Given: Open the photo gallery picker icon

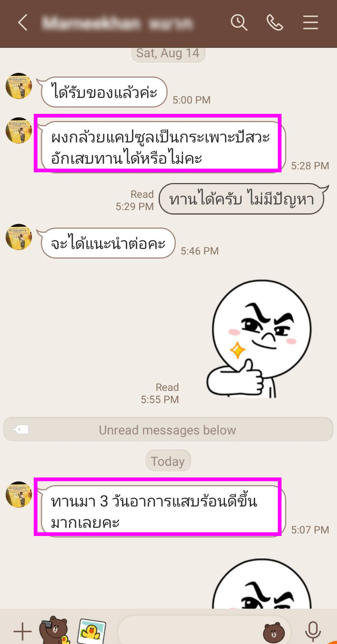Looking at the screenshot, I should (x=92, y=631).
